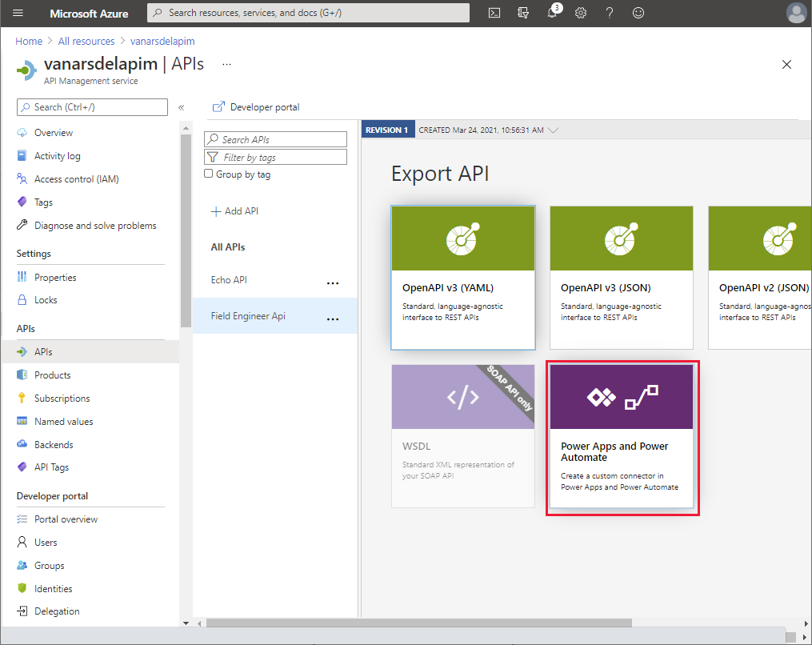Click the REVISION 1 badge
812x645 pixels.
click(x=387, y=130)
